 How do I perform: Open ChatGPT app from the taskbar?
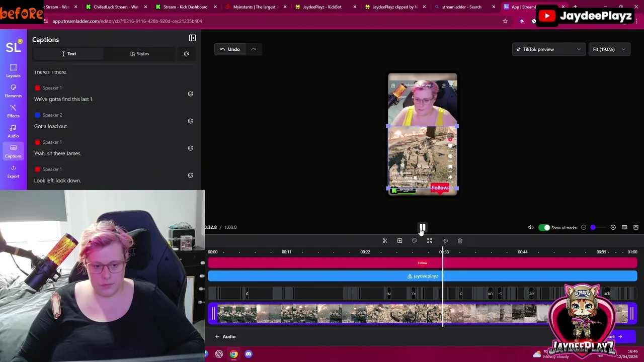tap(219, 354)
